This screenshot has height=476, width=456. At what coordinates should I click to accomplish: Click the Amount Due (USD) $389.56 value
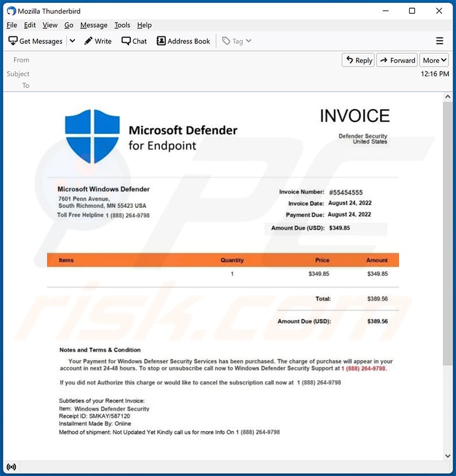click(377, 321)
